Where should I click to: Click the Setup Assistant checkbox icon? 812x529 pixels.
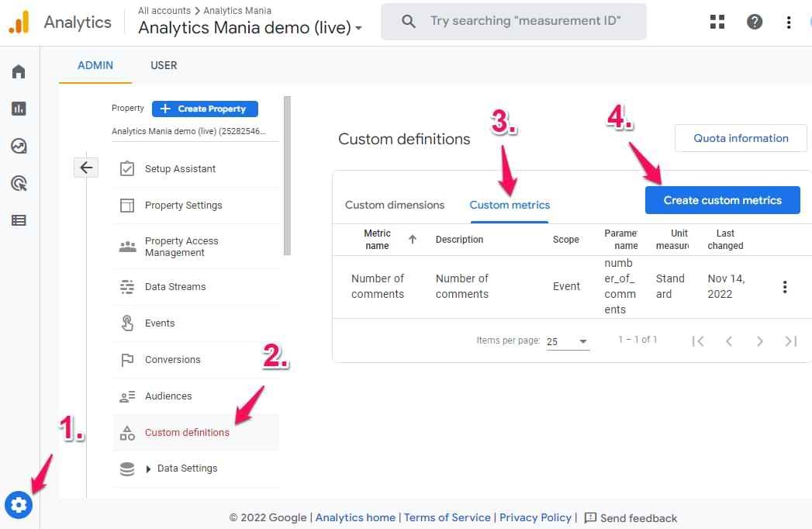coord(127,169)
